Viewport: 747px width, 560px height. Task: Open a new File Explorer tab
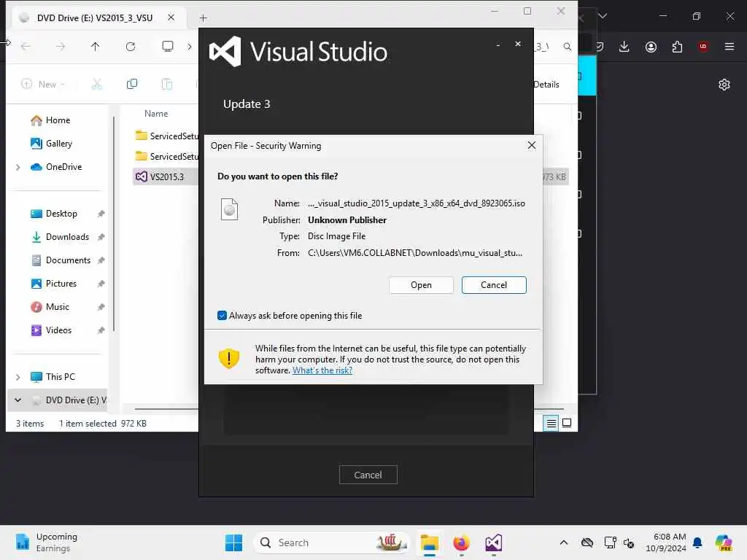(x=204, y=18)
